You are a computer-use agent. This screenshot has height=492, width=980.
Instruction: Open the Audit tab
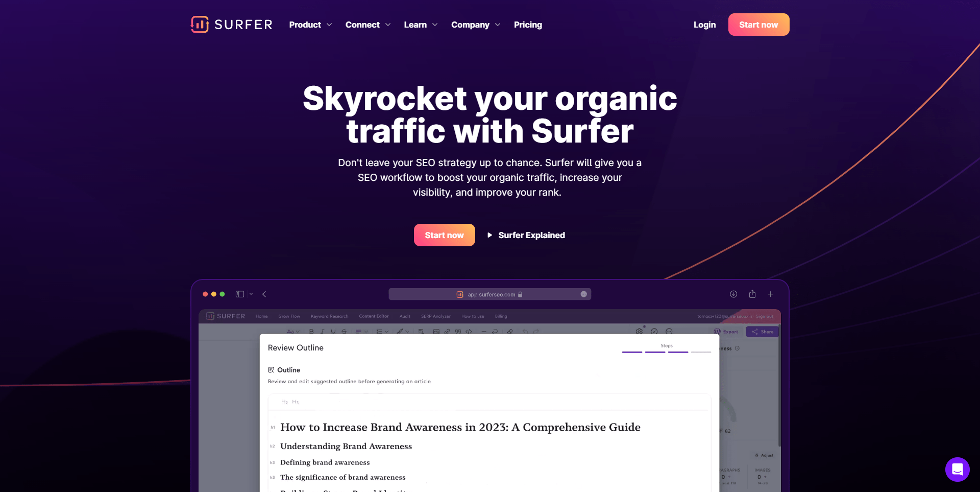click(405, 316)
